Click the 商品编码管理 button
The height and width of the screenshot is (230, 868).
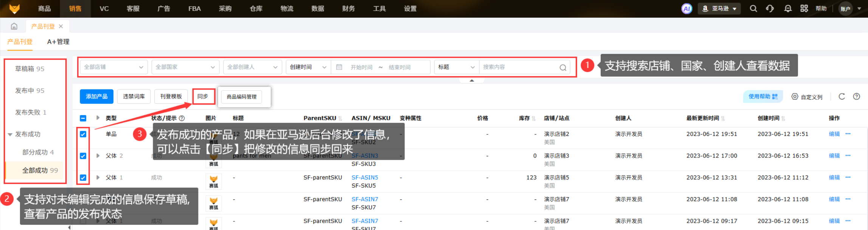242,97
